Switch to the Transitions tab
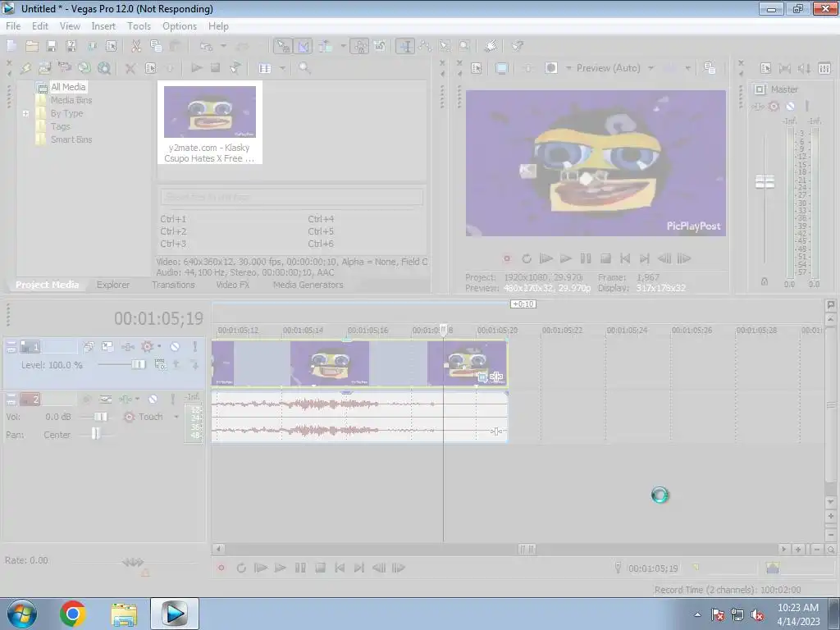The image size is (840, 630). coord(173,285)
